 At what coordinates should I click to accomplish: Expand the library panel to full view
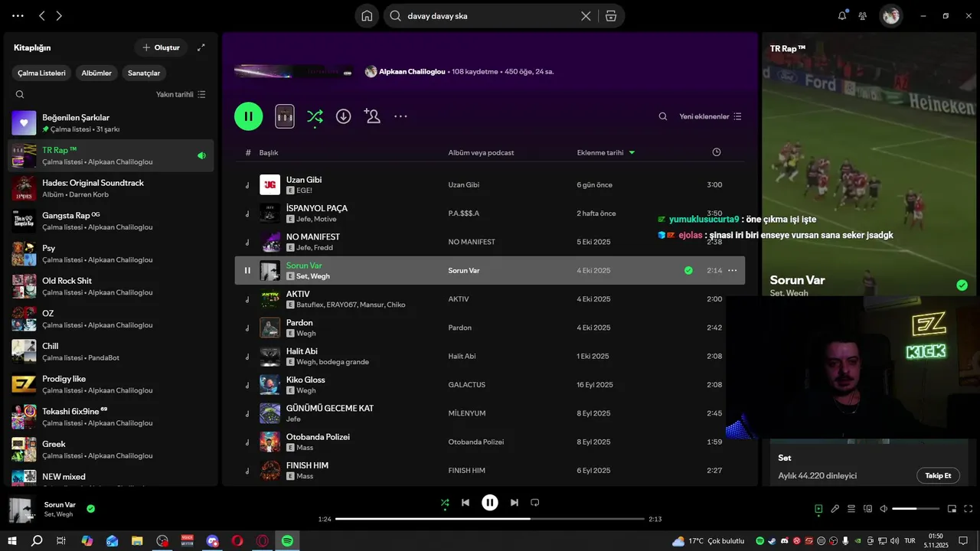201,47
